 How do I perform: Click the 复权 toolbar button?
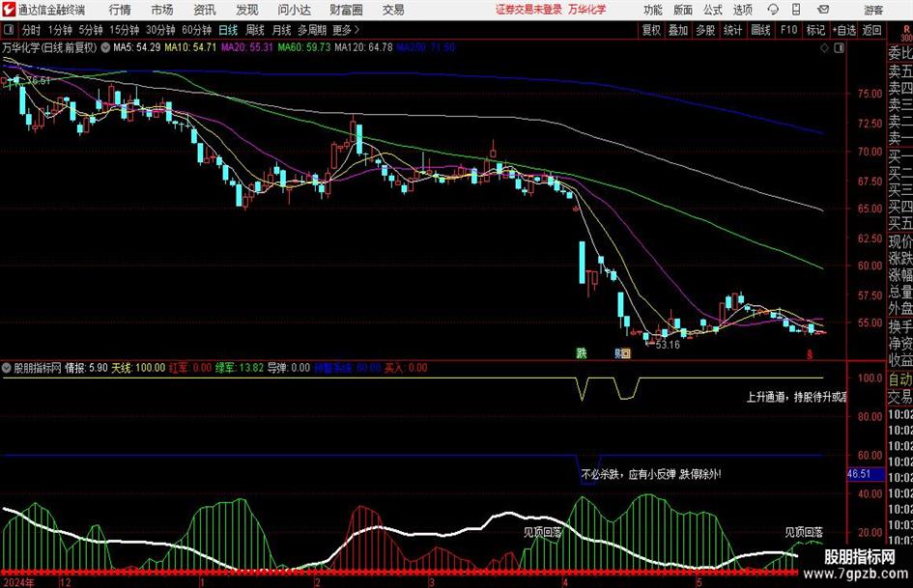pos(651,30)
